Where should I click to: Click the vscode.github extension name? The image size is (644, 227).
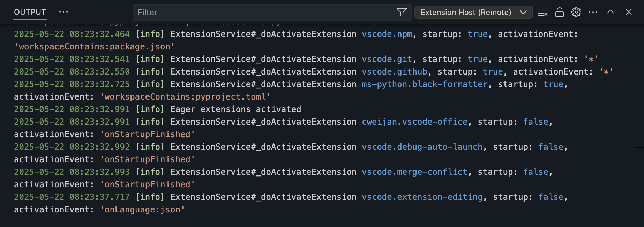pyautogui.click(x=394, y=72)
